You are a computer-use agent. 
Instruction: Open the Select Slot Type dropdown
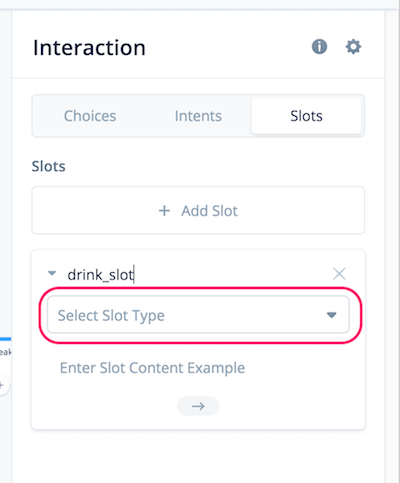(198, 315)
